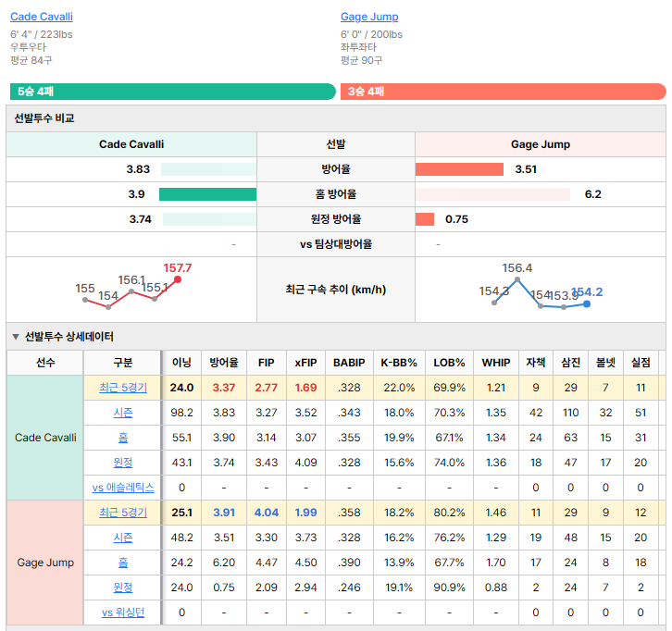Open Gage Jump's 홈 split link
672x631 pixels.
[x=123, y=563]
